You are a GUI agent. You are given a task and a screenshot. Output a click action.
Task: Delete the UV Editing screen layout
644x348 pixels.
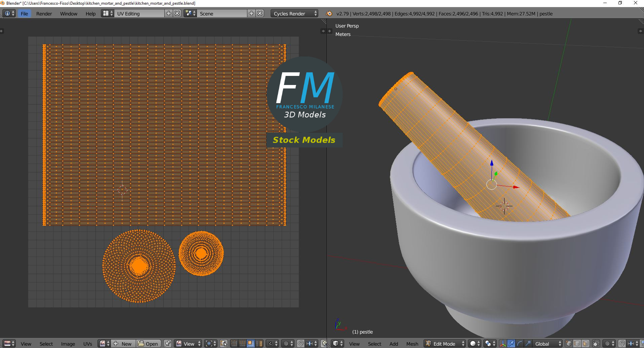coord(177,13)
